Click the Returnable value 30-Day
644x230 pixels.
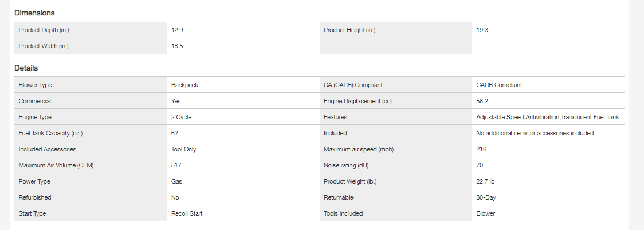click(x=486, y=197)
